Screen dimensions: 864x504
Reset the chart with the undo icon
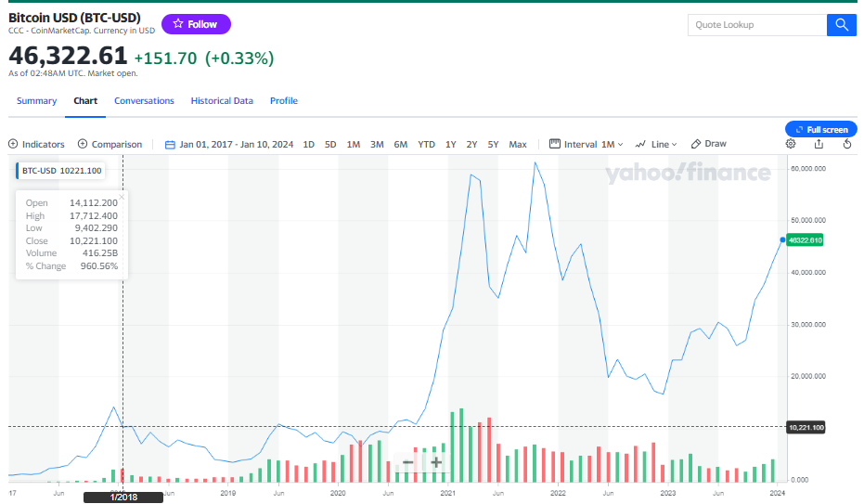(847, 144)
